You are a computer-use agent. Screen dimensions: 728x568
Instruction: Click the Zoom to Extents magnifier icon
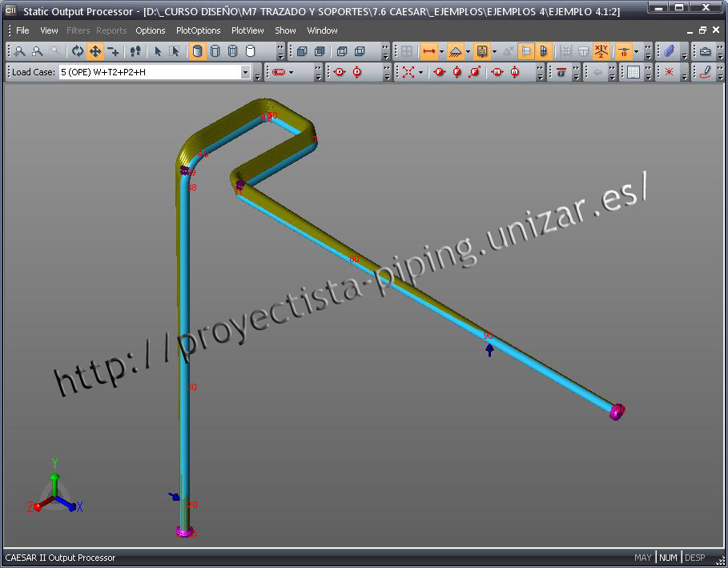(19, 51)
